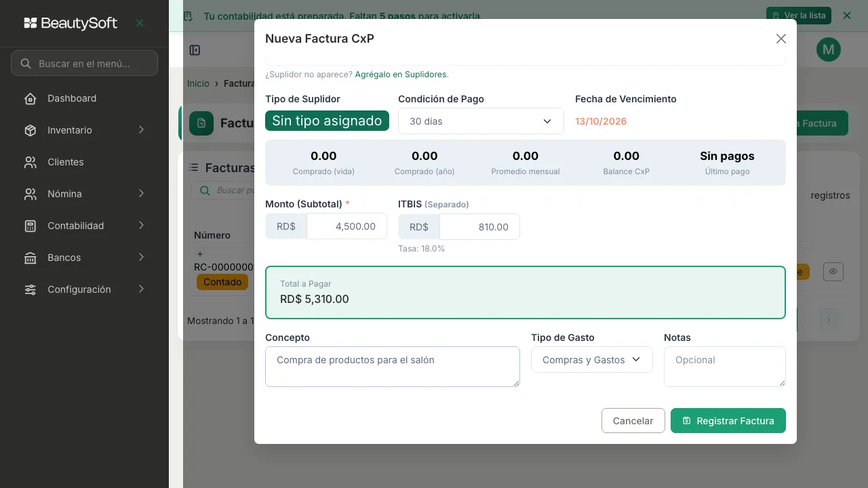Collapse sidebar with green X icon
The width and height of the screenshot is (868, 488).
140,23
